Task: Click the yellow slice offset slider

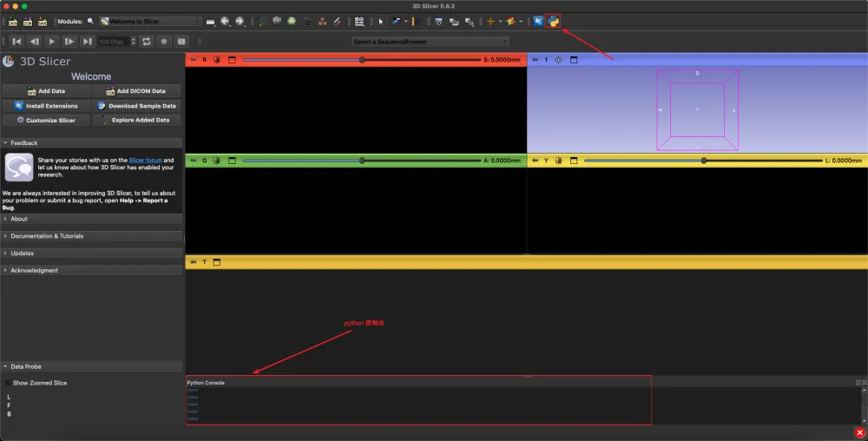Action: click(703, 161)
